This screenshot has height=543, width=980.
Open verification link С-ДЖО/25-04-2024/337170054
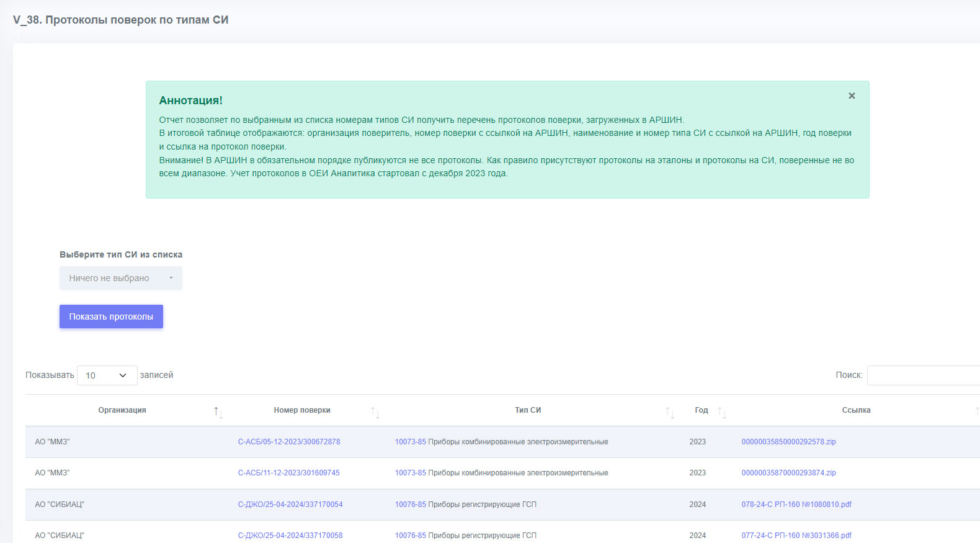point(290,505)
